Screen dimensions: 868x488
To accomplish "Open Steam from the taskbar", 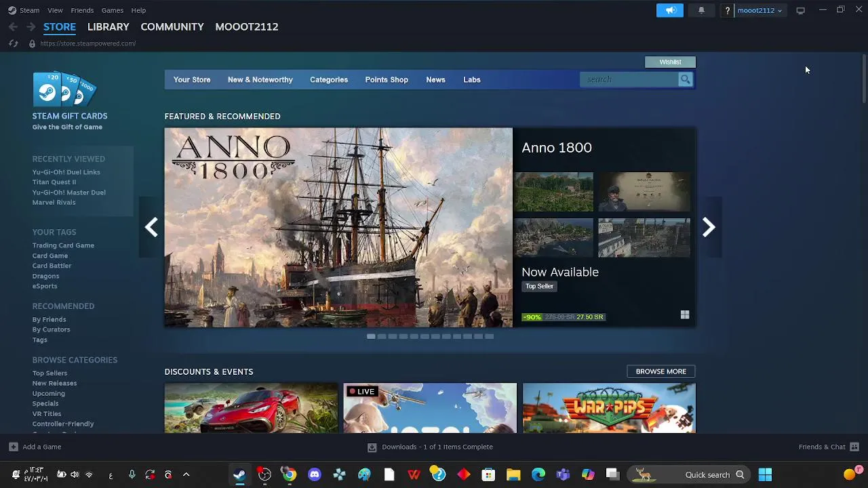I will pos(239,474).
